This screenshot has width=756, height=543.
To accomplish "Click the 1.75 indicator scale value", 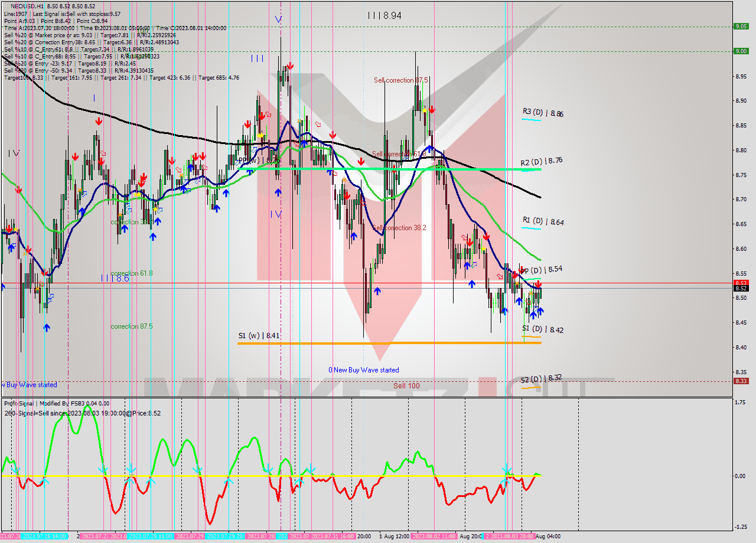I will pyautogui.click(x=741, y=403).
